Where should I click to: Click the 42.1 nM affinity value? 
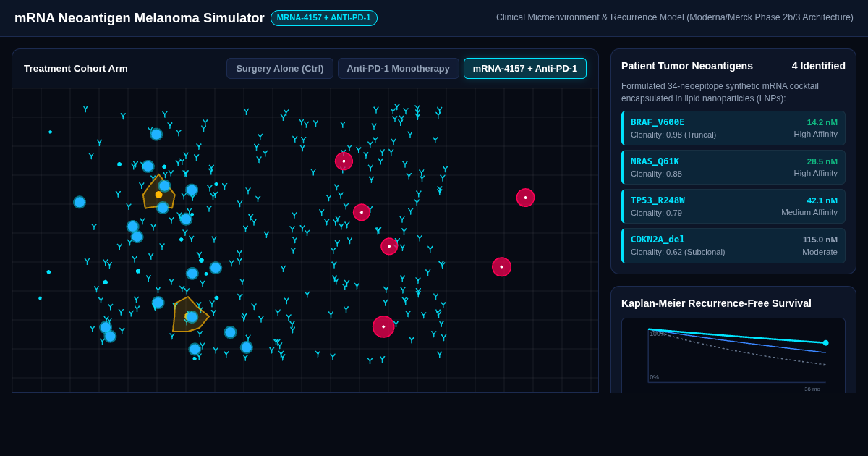pyautogui.click(x=822, y=200)
